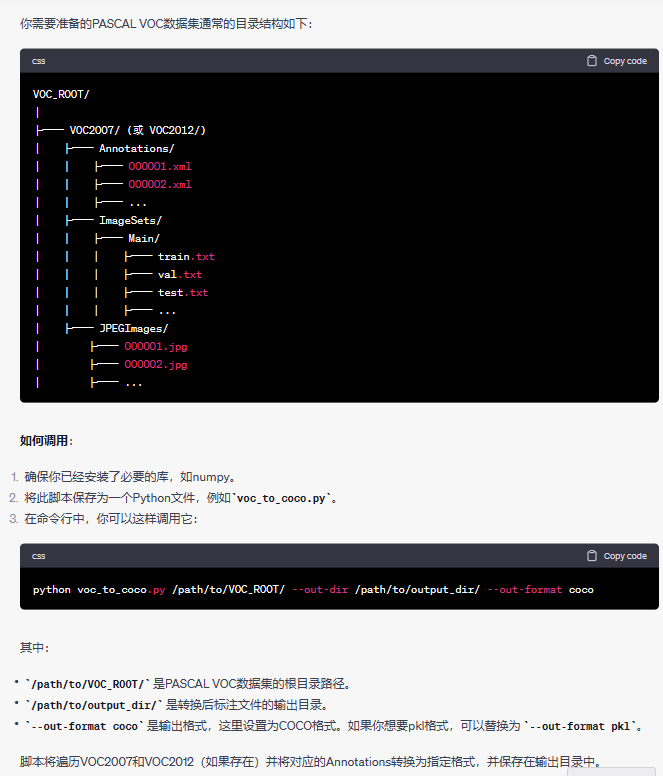Click 000001.jpg in the code block
663x776 pixels.
click(156, 346)
